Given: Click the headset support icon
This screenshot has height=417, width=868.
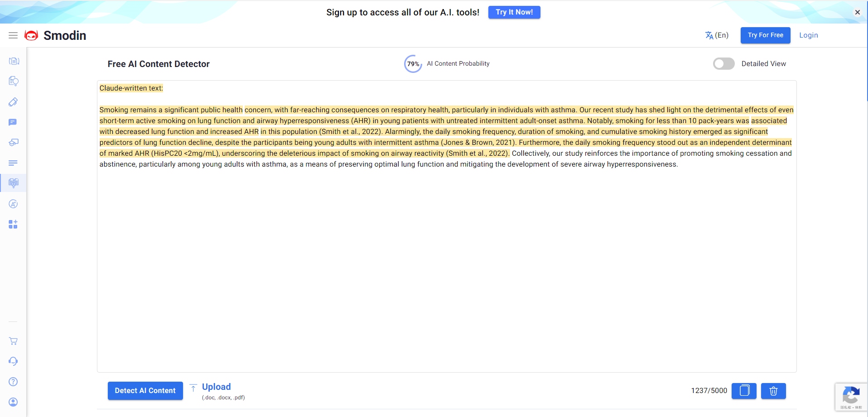Looking at the screenshot, I should coord(13,361).
